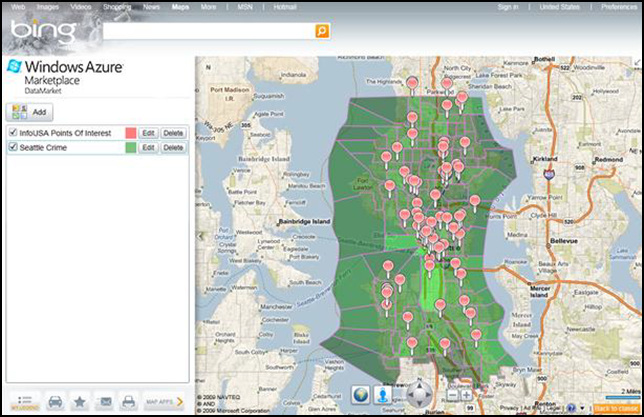Click the Bing logo
This screenshot has height=417, width=644.
coord(44,31)
